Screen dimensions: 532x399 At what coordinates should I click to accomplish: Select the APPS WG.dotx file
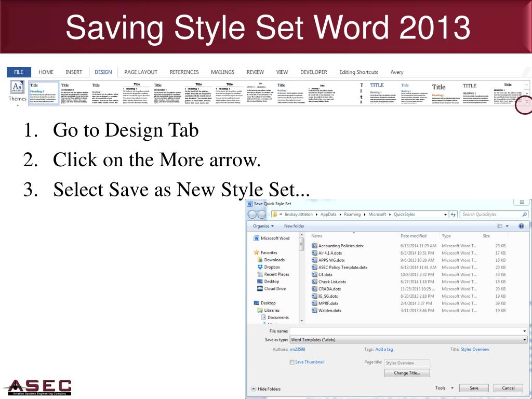click(328, 260)
